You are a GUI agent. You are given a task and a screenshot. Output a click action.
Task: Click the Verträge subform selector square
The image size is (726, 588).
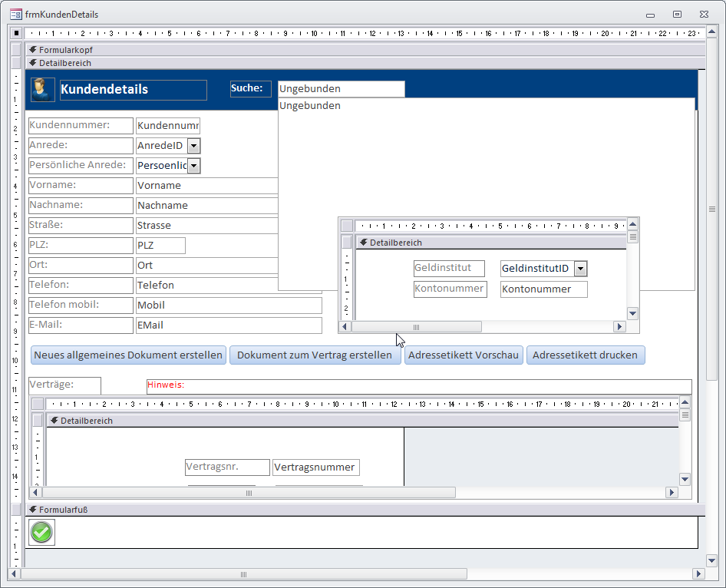38,404
